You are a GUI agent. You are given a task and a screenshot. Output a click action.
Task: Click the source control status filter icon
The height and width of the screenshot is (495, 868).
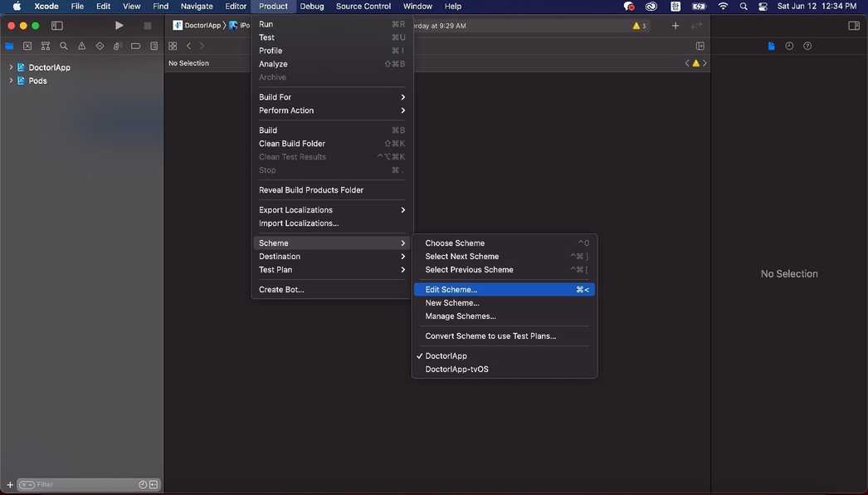154,484
